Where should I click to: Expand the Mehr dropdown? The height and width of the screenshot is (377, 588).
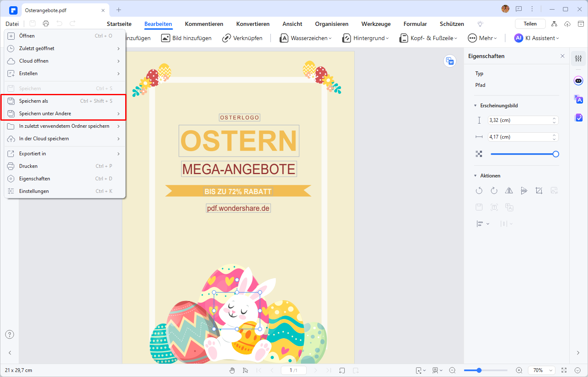(x=482, y=38)
